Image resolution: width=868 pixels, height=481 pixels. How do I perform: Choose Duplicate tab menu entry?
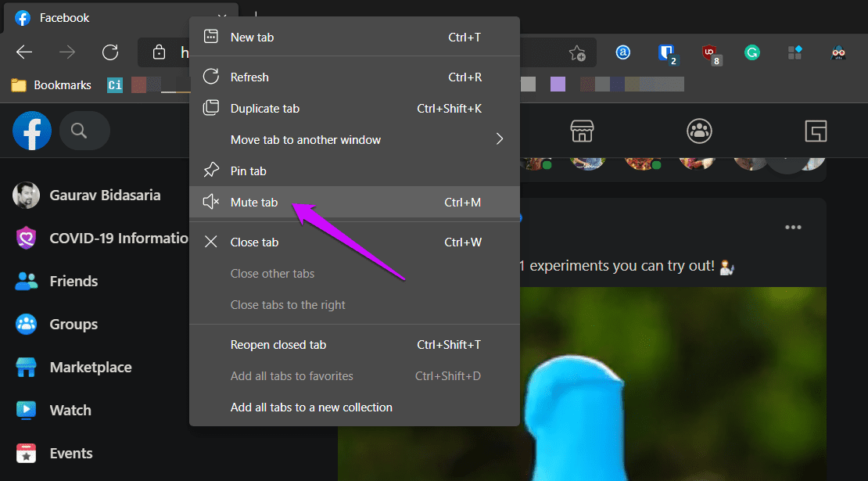point(354,109)
